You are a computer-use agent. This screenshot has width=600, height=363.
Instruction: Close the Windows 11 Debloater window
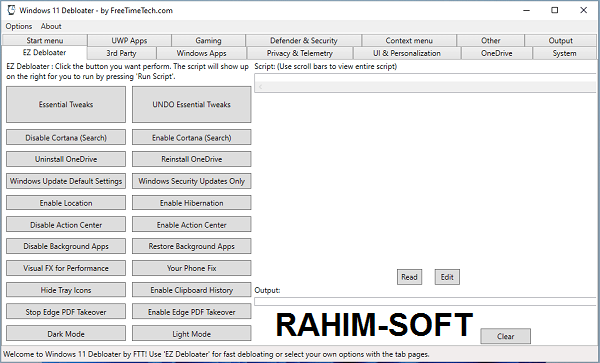(x=584, y=10)
